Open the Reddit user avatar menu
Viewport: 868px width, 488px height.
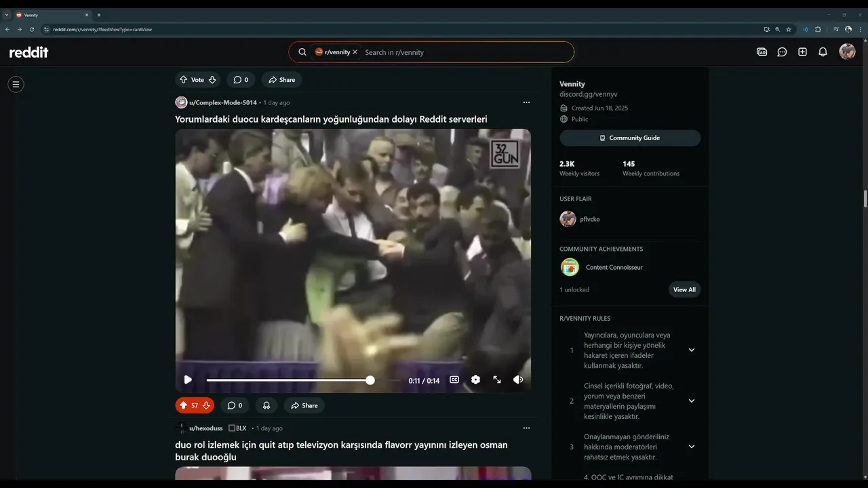847,52
